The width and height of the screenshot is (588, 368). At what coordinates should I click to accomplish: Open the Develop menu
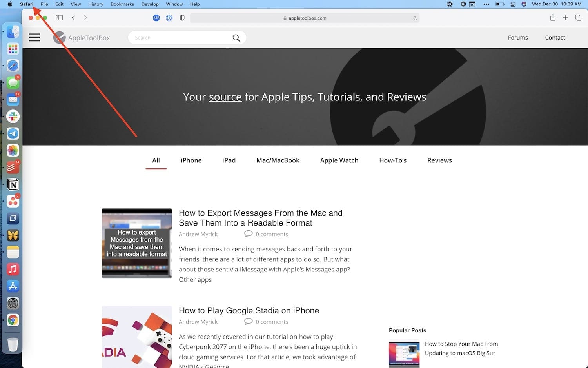click(150, 4)
